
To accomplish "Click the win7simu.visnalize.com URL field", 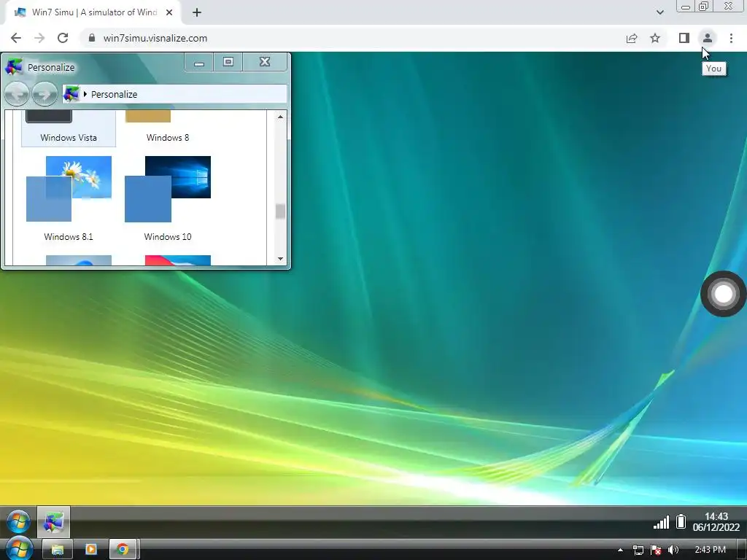I will tap(155, 38).
